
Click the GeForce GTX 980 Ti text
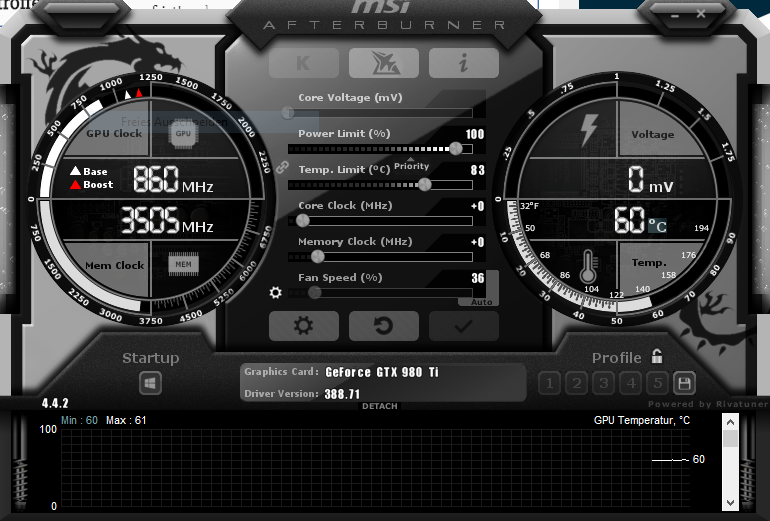tap(382, 372)
